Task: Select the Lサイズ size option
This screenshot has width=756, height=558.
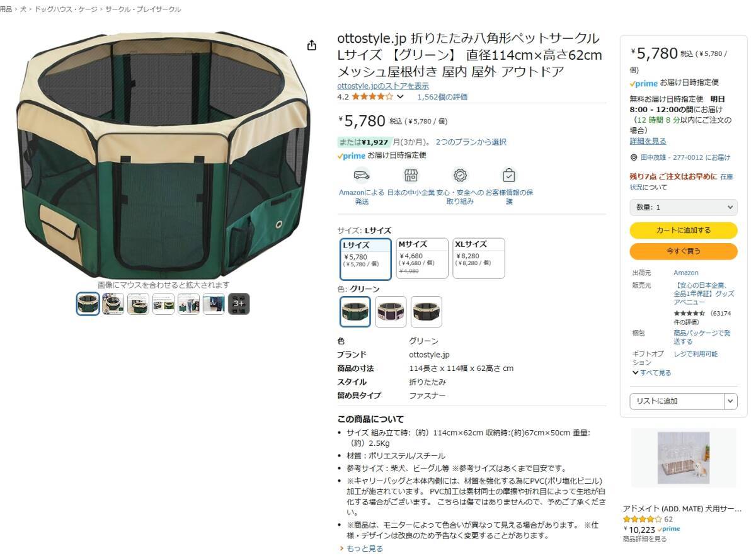Action: (365, 258)
